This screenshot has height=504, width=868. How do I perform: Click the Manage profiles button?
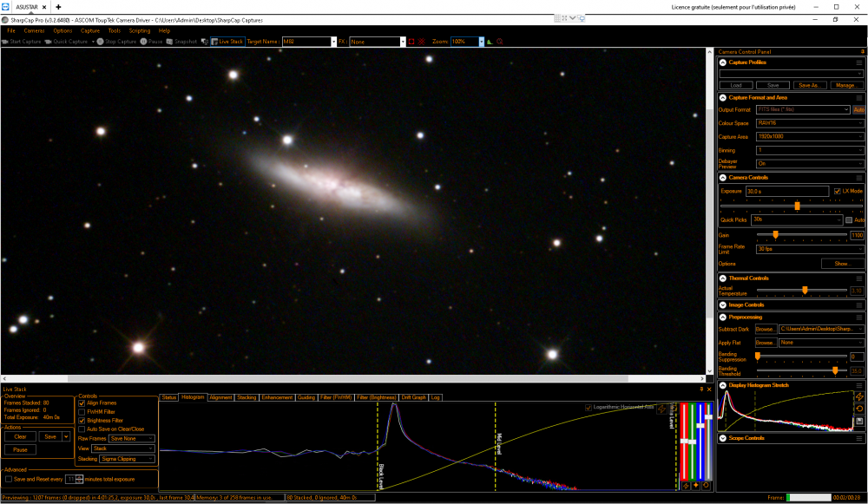845,85
